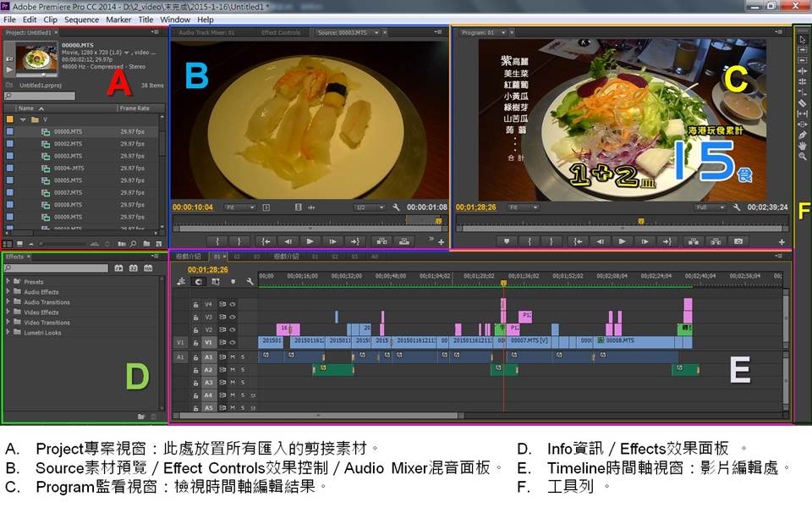Viewport: 812px width, 508px height.
Task: Select the Pen tool in the tools panel
Action: click(x=802, y=135)
